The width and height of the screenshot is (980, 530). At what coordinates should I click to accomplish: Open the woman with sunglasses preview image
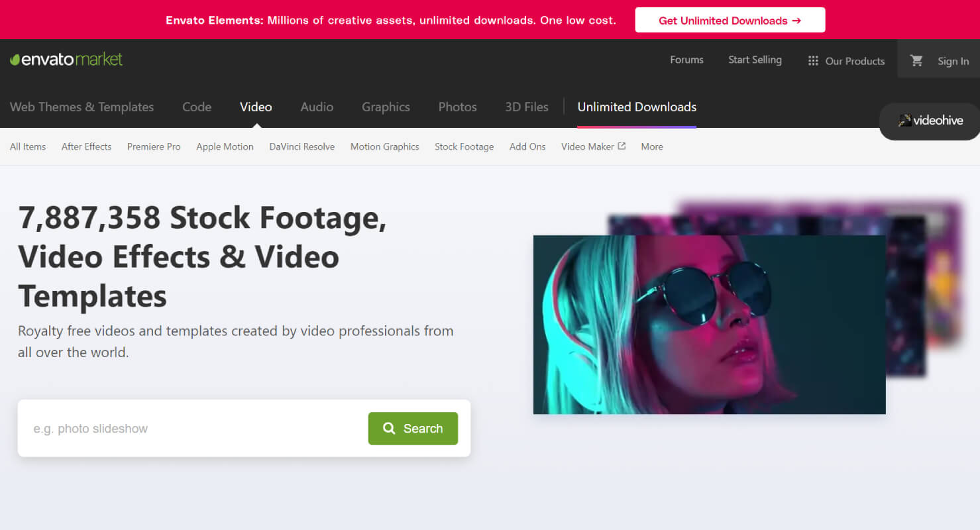click(x=709, y=325)
